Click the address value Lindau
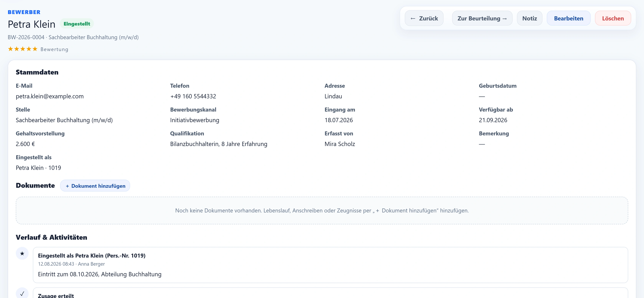The height and width of the screenshot is (298, 644). point(333,96)
